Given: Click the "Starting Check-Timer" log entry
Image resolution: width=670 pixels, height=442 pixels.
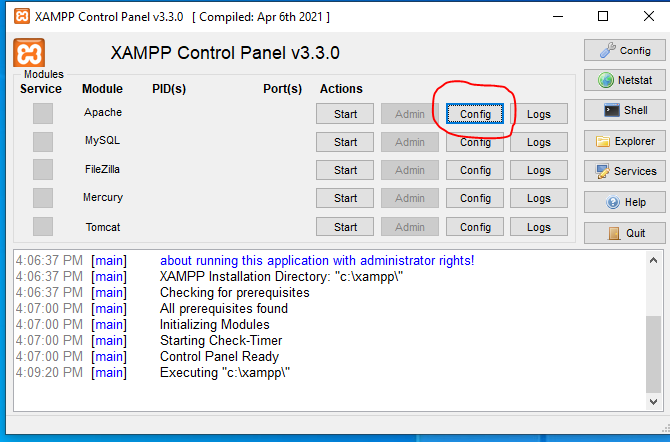Looking at the screenshot, I should [x=221, y=340].
